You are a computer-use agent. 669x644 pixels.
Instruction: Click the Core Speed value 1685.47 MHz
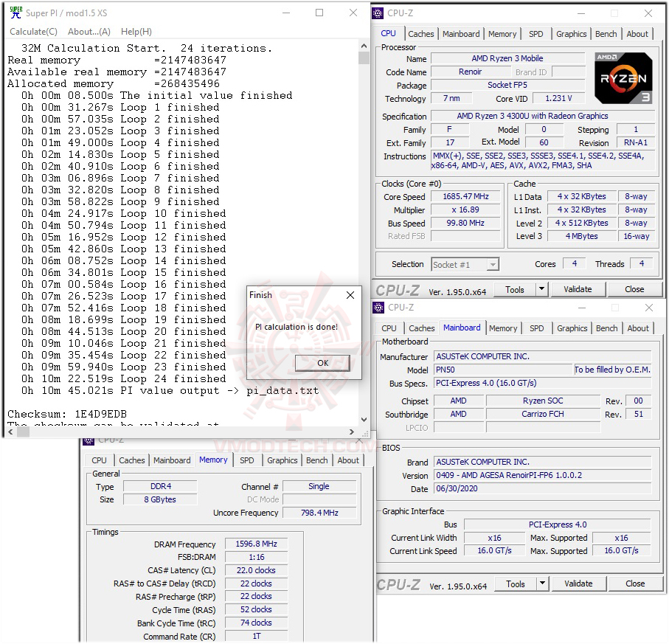pyautogui.click(x=465, y=197)
